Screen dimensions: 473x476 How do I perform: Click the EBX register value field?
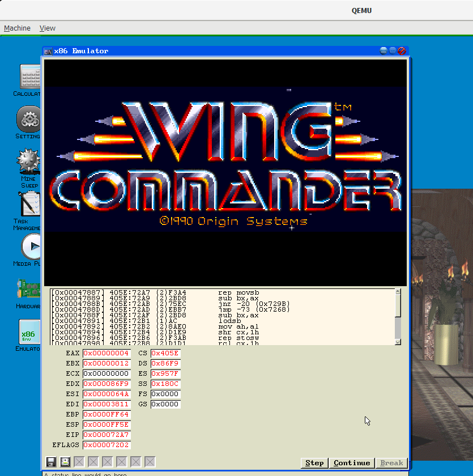[106, 363]
